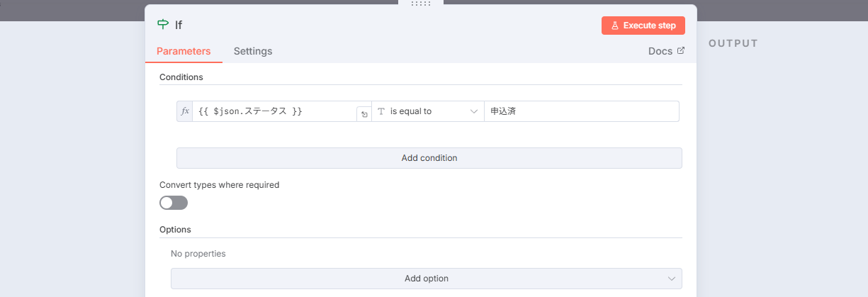This screenshot has height=297, width=868.
Task: Switch to the Parameters tab
Action: pos(184,51)
